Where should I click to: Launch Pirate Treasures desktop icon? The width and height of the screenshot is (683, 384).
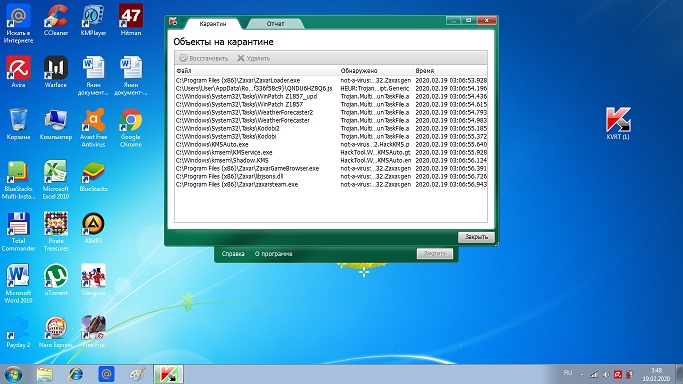pyautogui.click(x=56, y=232)
